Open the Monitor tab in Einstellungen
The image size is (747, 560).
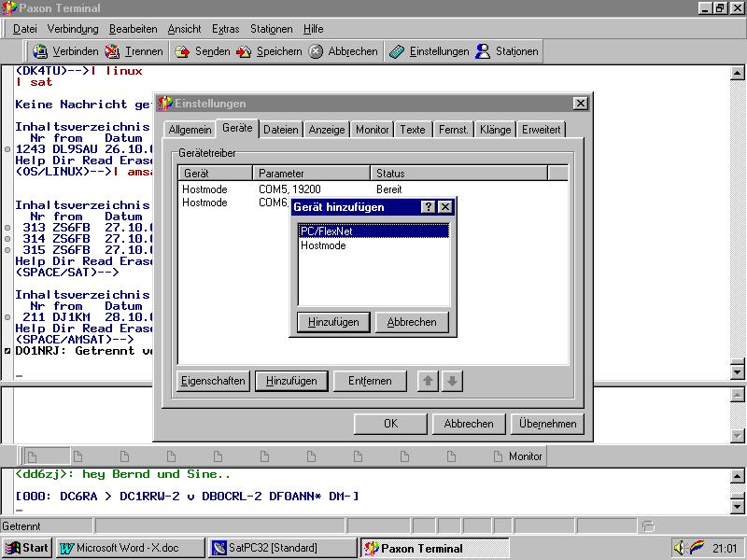click(x=373, y=130)
